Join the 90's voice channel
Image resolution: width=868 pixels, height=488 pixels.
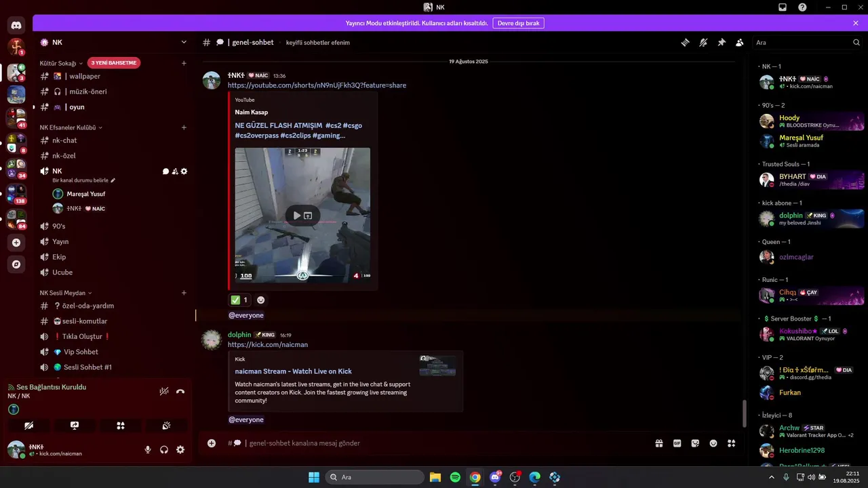click(x=113, y=226)
